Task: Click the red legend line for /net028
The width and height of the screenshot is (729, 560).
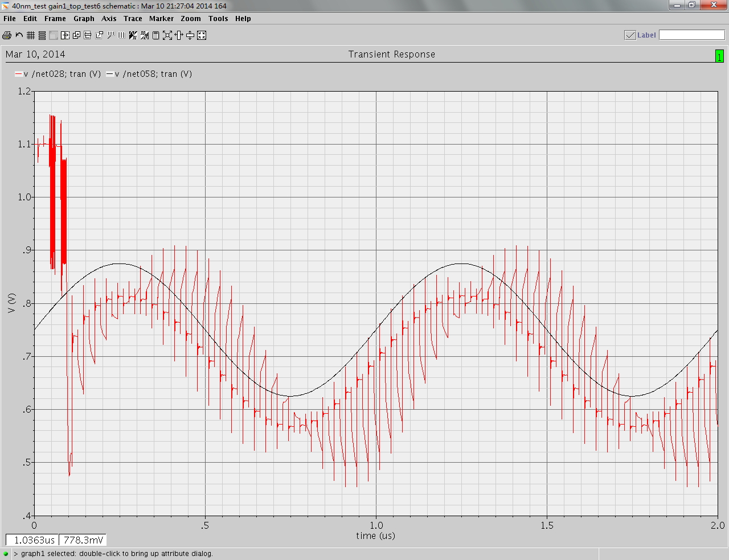Action: [18, 74]
